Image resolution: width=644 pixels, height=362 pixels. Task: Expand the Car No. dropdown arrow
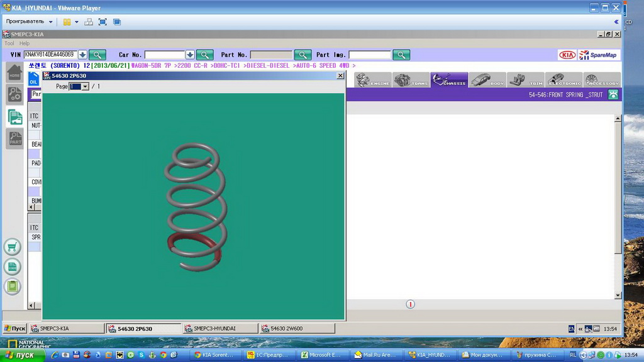click(x=190, y=55)
